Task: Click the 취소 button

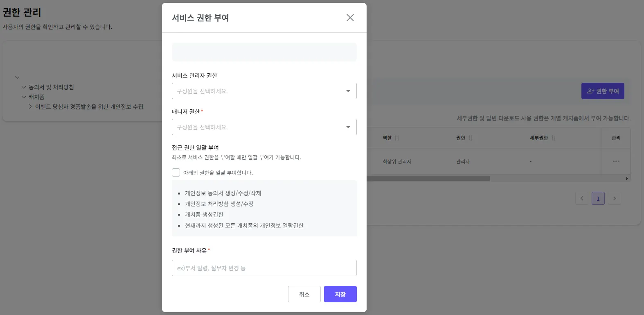Action: click(x=304, y=294)
